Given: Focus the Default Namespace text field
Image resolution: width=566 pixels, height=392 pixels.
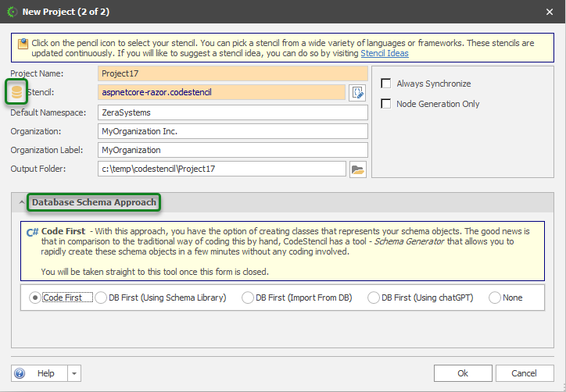Looking at the screenshot, I should click(x=233, y=112).
